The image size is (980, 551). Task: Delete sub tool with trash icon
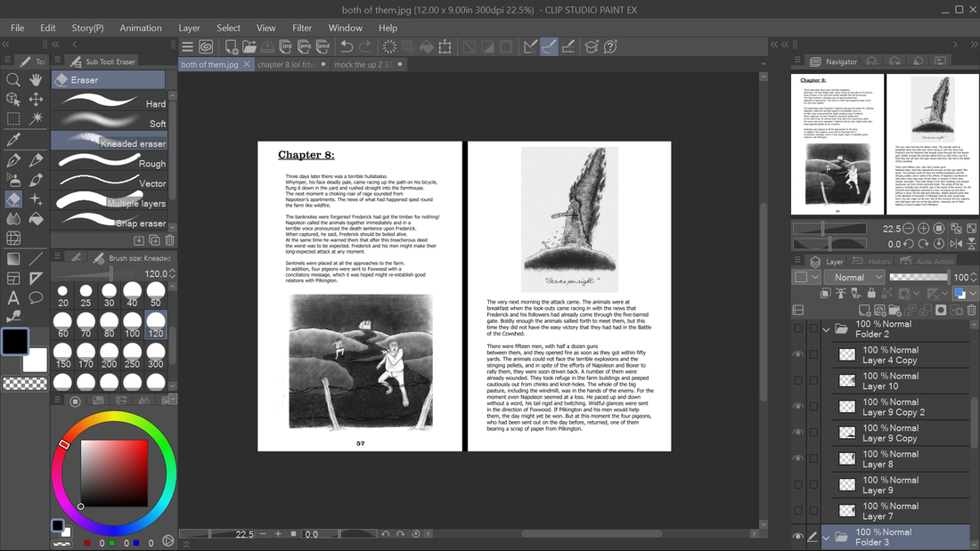169,240
